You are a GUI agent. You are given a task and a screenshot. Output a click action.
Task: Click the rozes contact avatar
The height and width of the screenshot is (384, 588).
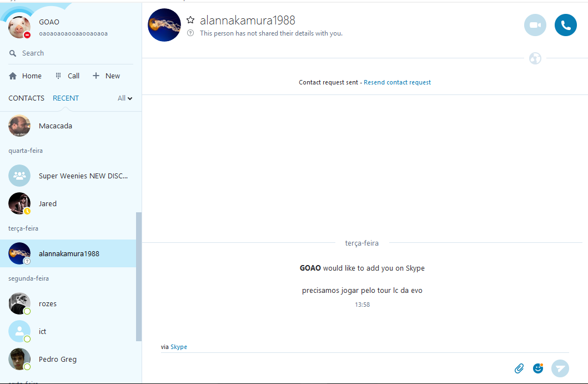pos(19,303)
